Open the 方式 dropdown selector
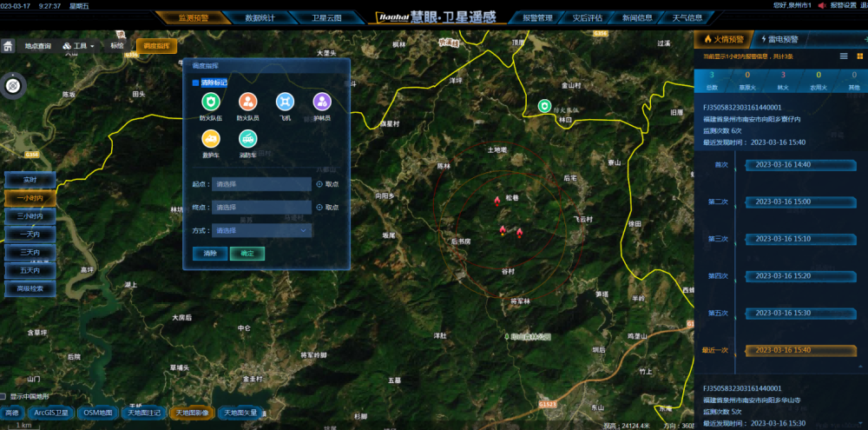The image size is (868, 430). pyautogui.click(x=263, y=231)
